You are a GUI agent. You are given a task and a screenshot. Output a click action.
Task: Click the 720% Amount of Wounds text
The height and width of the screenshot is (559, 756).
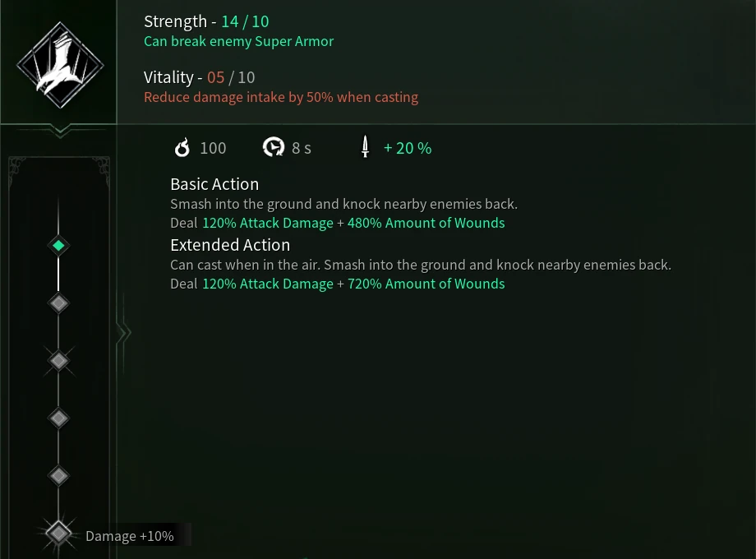[x=426, y=284]
